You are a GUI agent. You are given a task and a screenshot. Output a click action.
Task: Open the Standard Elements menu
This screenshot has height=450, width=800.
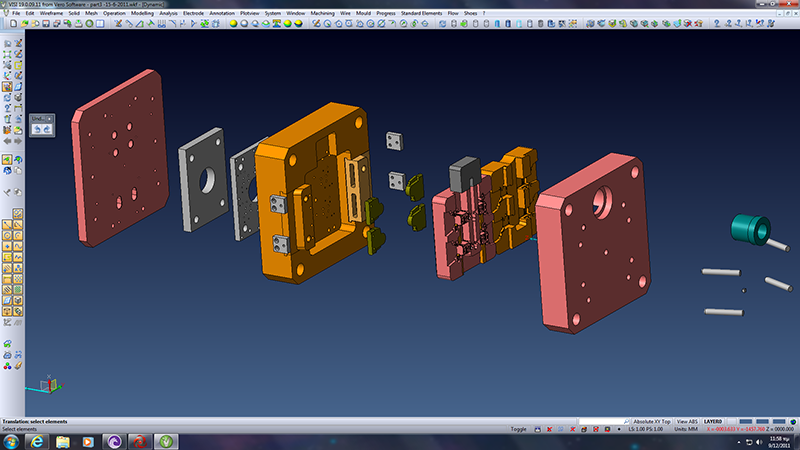pyautogui.click(x=420, y=13)
